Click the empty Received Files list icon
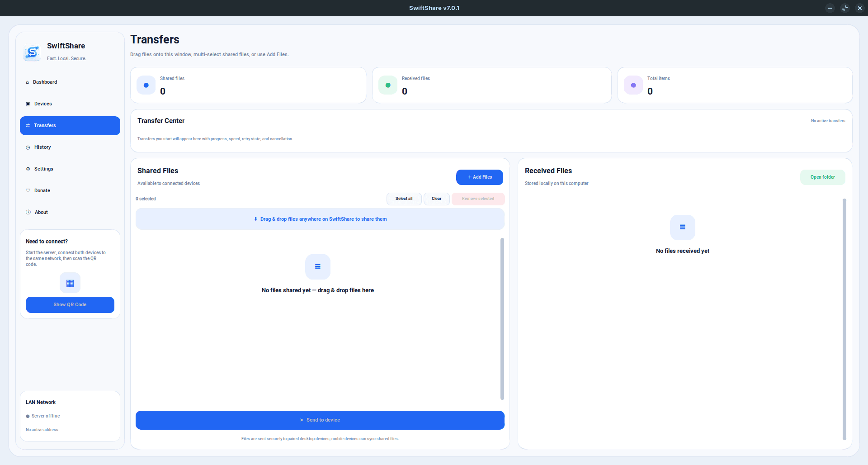Screen dimensions: 868x465 coord(683,228)
